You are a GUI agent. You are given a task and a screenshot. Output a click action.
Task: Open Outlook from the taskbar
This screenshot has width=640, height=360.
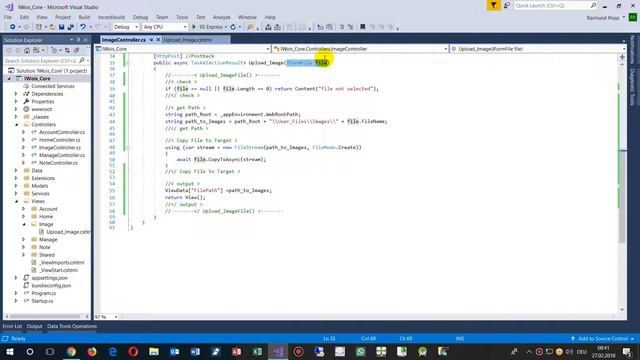coord(175,351)
